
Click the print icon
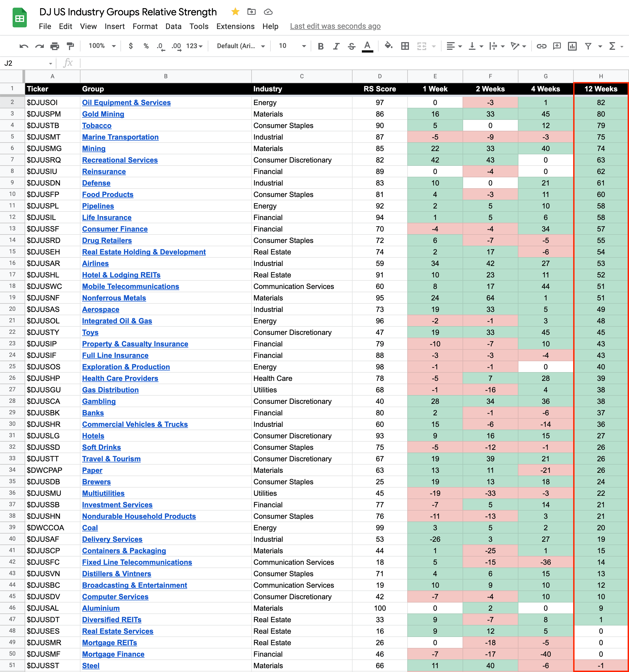(54, 46)
